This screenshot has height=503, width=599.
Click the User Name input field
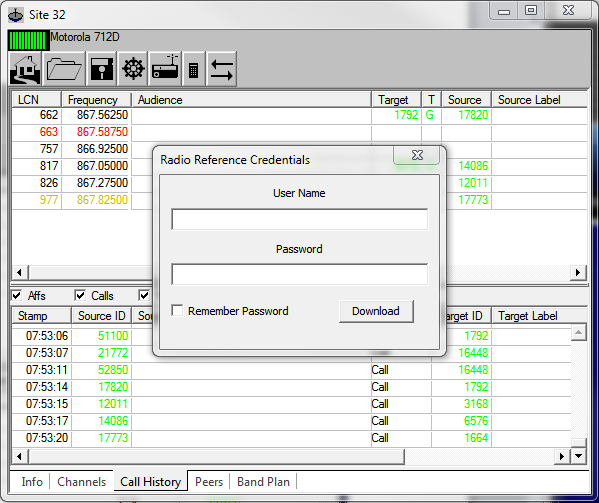[x=300, y=219]
